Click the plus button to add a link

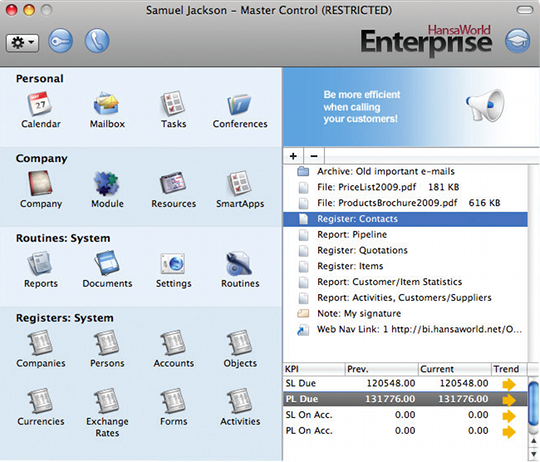293,156
